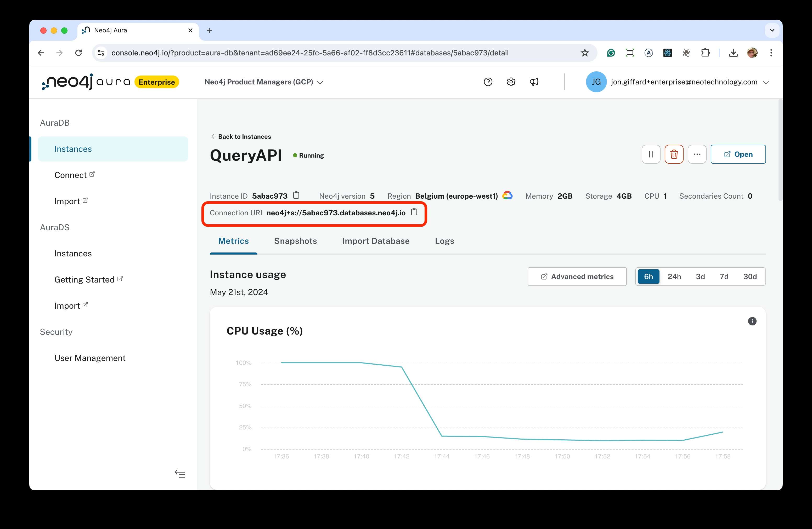Viewport: 812px width, 529px height.
Task: Click the bug extension icon
Action: [x=686, y=53]
